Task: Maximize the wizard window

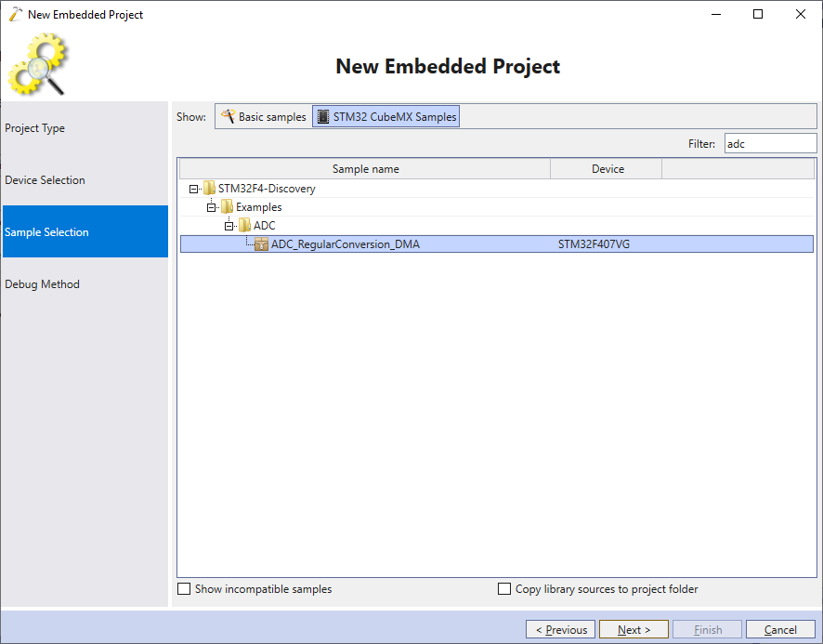Action: coord(758,14)
